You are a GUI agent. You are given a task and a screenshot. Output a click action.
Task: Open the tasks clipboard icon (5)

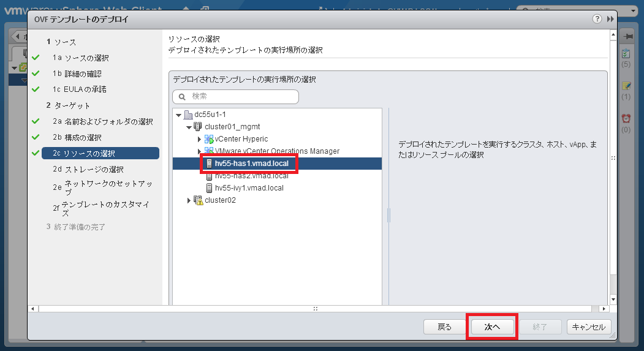pos(626,54)
